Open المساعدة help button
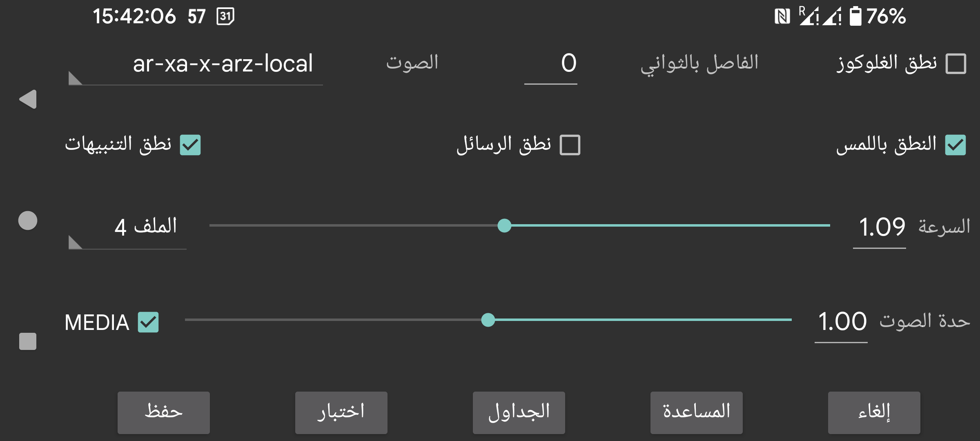Screen dimensions: 980x441 point(696,412)
